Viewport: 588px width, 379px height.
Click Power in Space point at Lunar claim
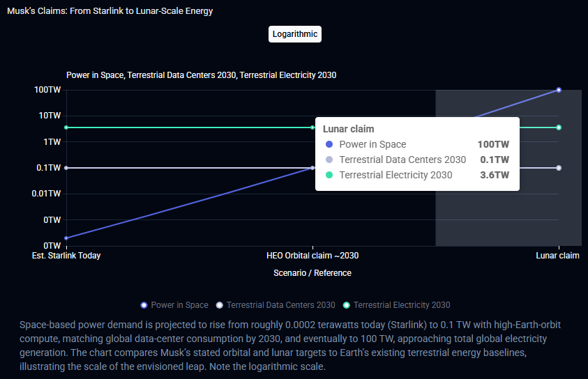(x=559, y=90)
